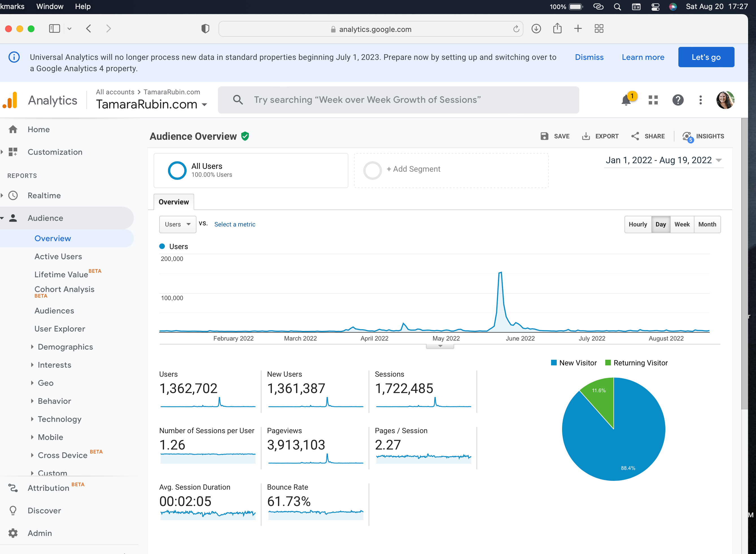
Task: Click the Discover lightbulb icon
Action: pyautogui.click(x=13, y=511)
